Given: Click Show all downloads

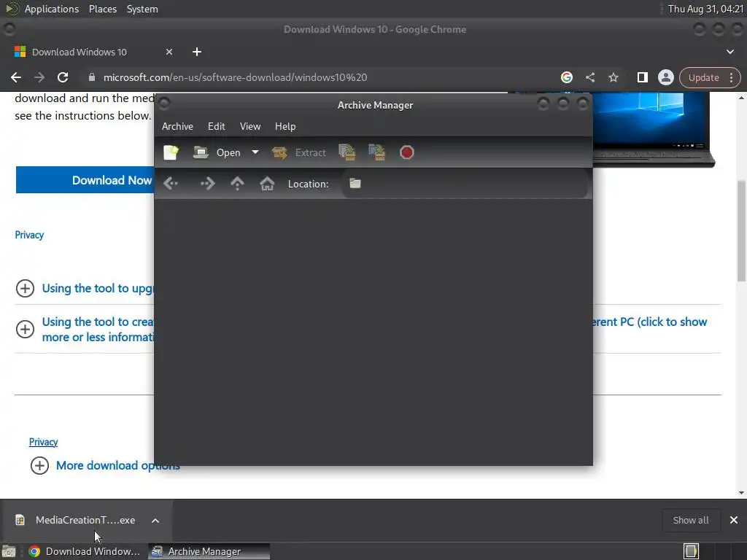Looking at the screenshot, I should (x=690, y=520).
